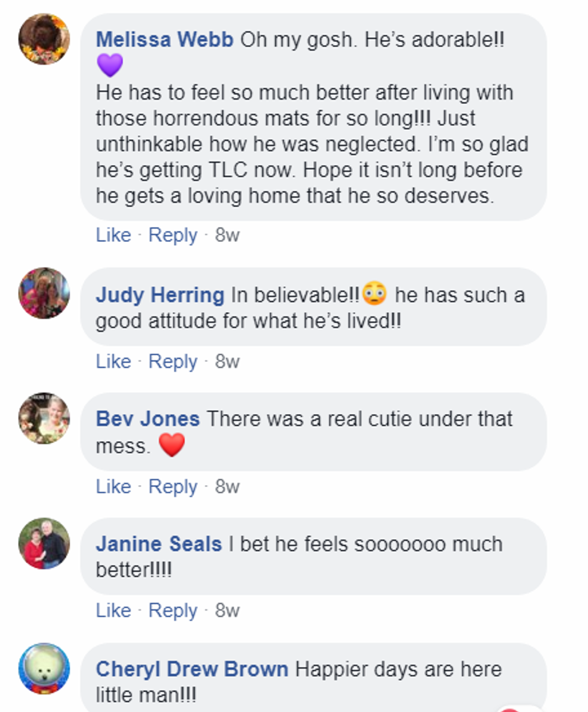Click Cheryl Drew Brown's profile picture
This screenshot has height=712, width=588.
(x=44, y=669)
